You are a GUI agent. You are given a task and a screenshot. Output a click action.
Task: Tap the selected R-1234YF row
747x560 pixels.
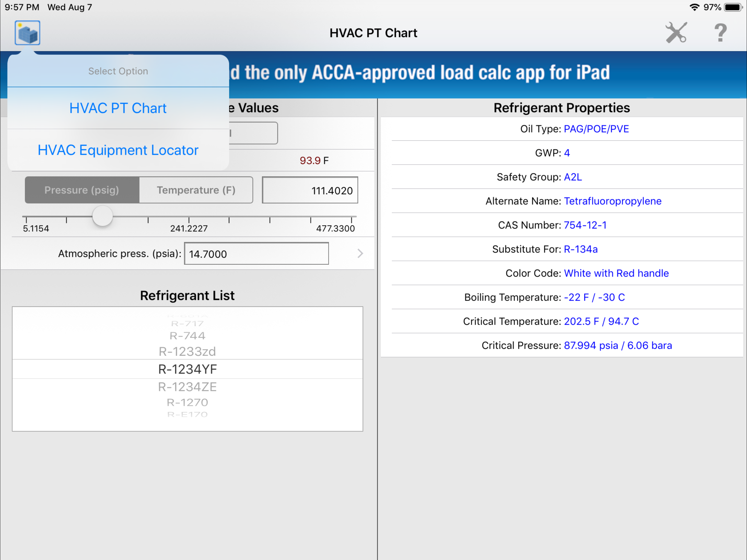[x=187, y=369]
